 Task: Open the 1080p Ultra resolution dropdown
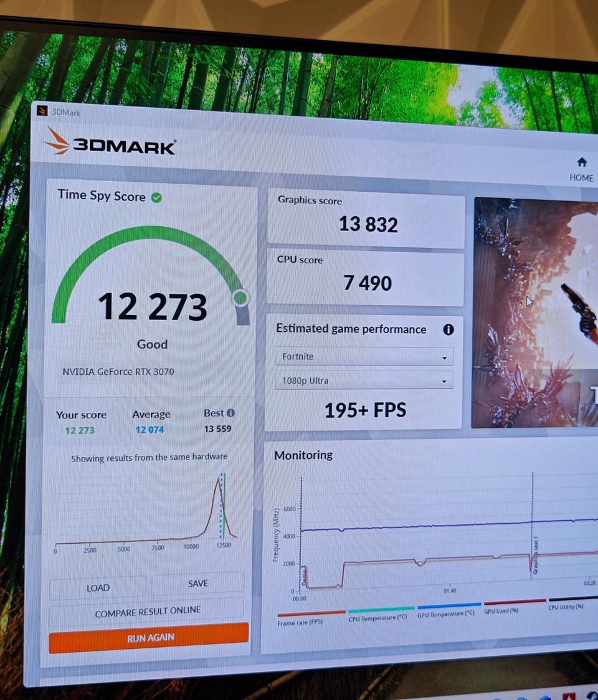pyautogui.click(x=364, y=381)
